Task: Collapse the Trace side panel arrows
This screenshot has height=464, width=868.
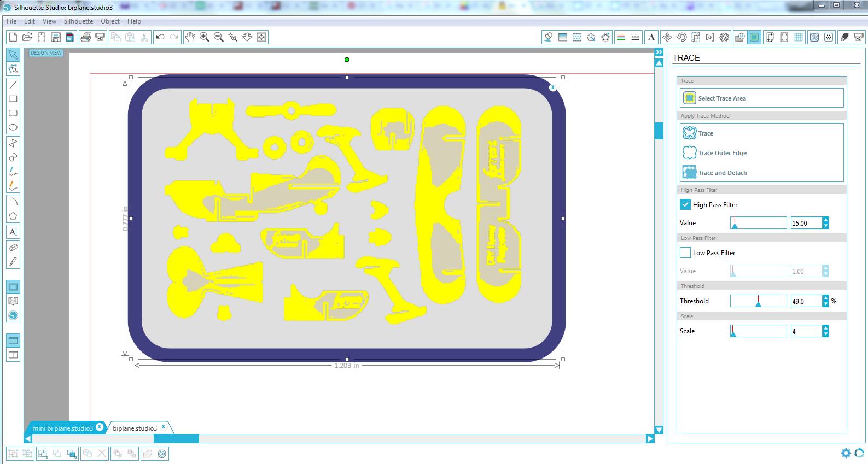Action: pos(659,52)
